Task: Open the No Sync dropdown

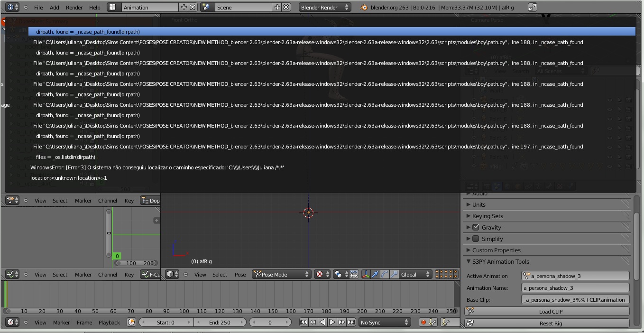Action: tap(384, 322)
